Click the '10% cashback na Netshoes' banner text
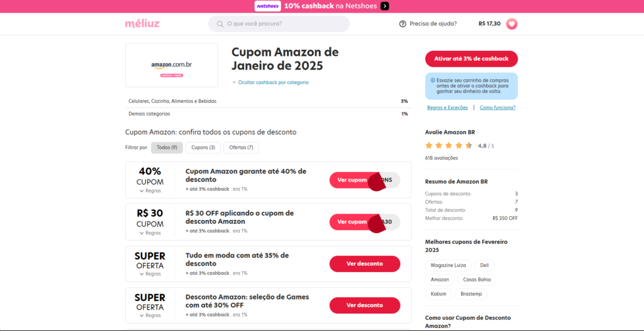This screenshot has height=331, width=644. [x=330, y=6]
